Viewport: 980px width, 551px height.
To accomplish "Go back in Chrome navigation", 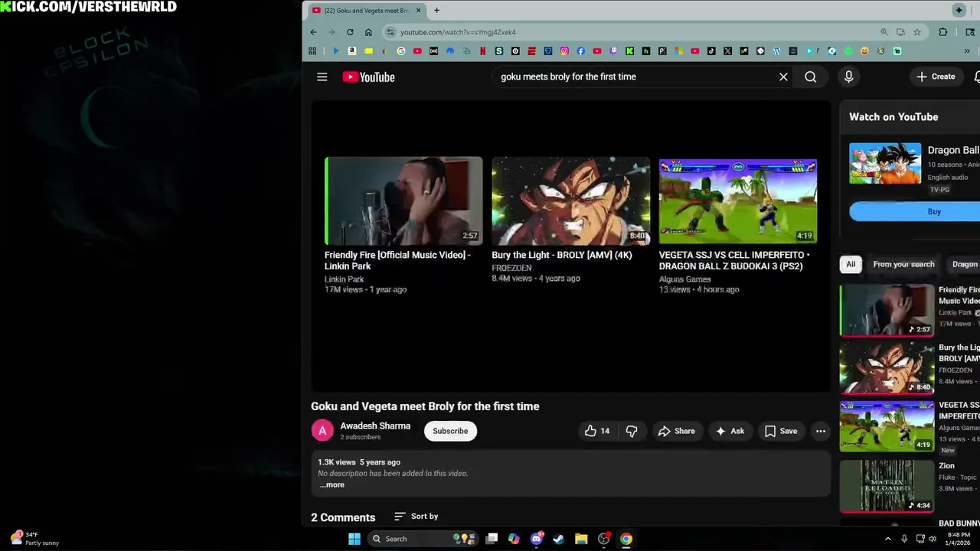I will (x=313, y=32).
